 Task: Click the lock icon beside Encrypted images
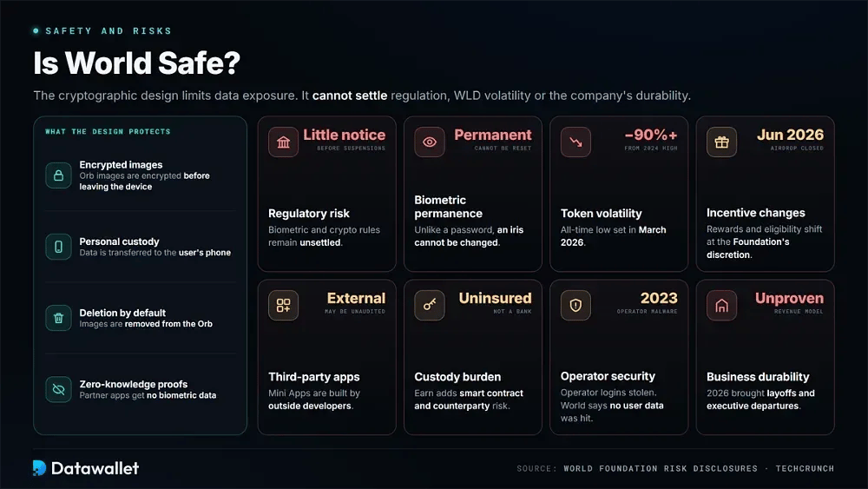click(x=58, y=175)
